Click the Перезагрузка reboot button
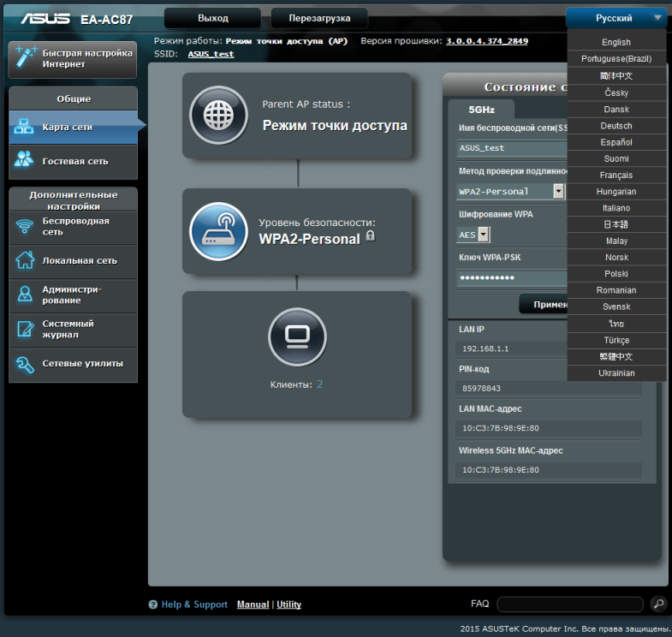The width and height of the screenshot is (672, 637). click(319, 19)
